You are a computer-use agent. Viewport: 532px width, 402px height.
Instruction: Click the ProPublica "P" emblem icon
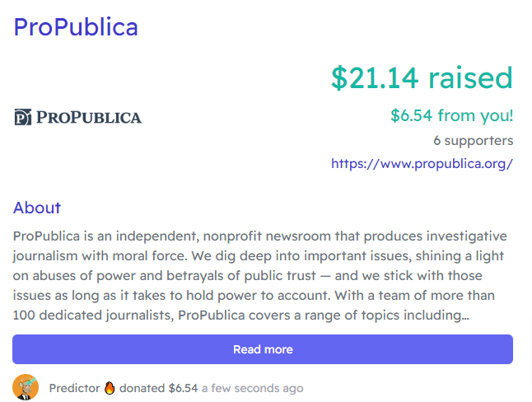point(23,117)
